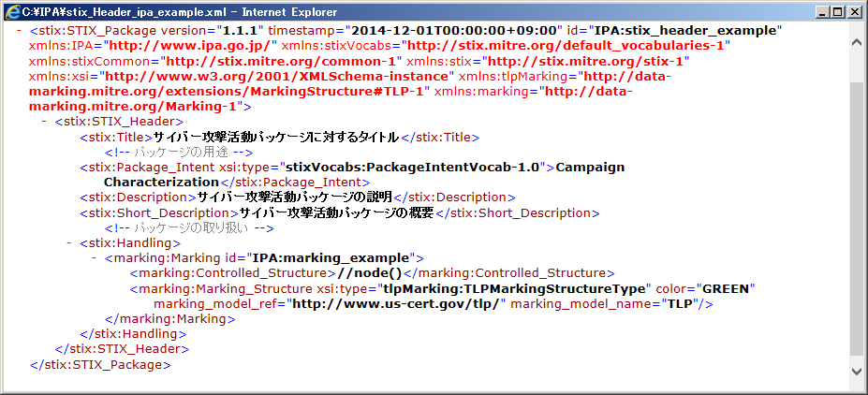Click the scrollbar up arrow
Screen dimensions: 868x395
pyautogui.click(x=856, y=42)
